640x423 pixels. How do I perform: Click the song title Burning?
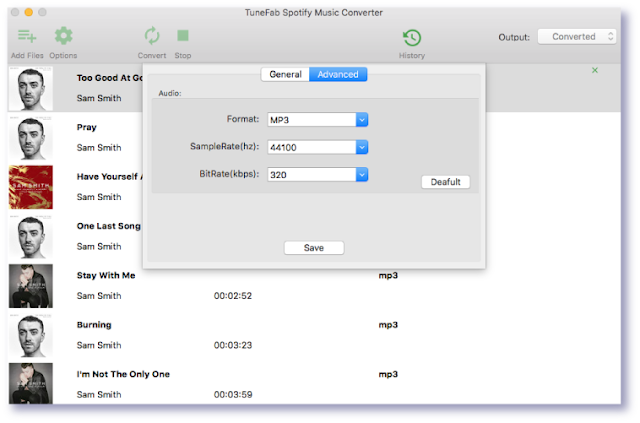(x=94, y=325)
